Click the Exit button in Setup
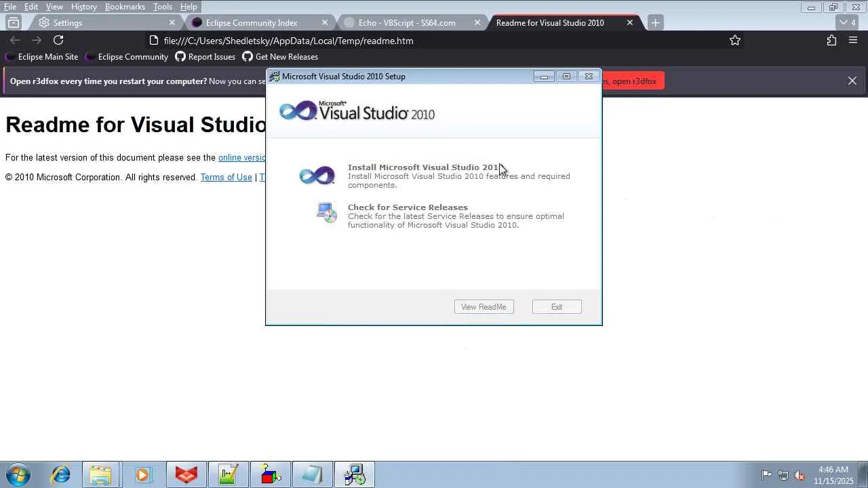This screenshot has height=488, width=868. pyautogui.click(x=557, y=307)
